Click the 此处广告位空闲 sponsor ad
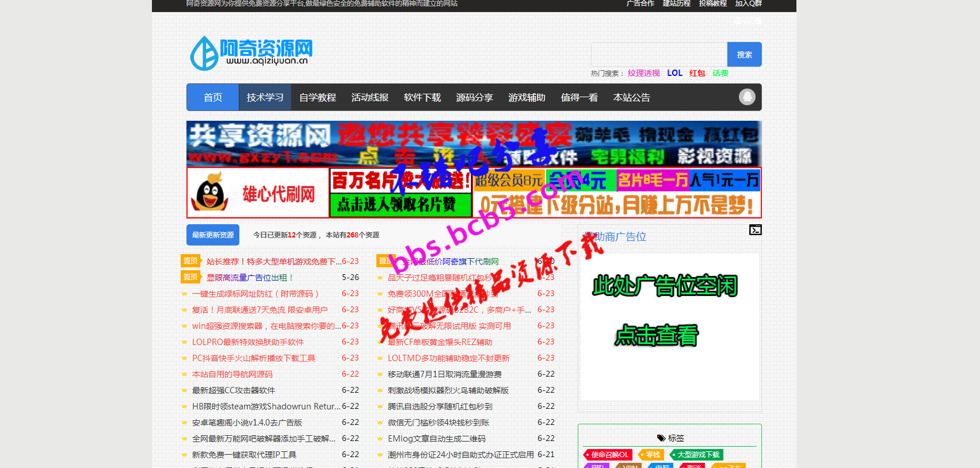This screenshot has width=980, height=468. (669, 327)
